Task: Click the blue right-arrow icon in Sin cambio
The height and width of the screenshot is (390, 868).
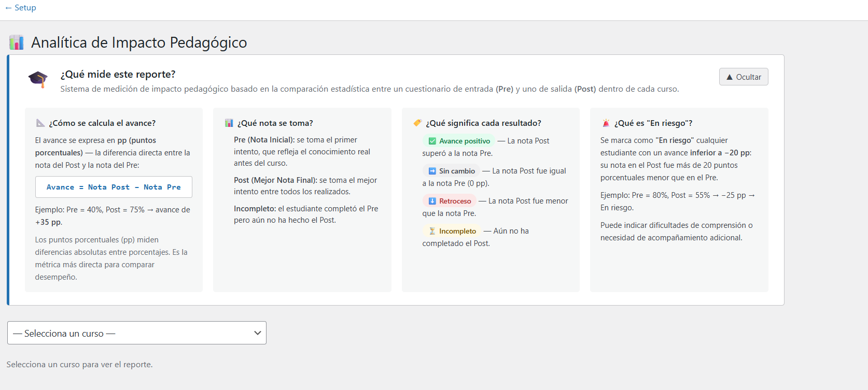Action: (432, 171)
